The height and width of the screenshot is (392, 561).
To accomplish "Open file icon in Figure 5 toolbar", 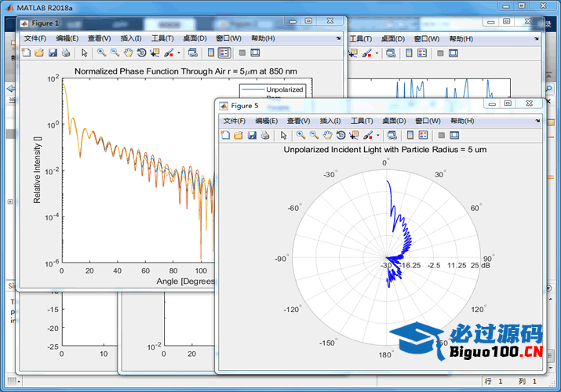I will [239, 135].
